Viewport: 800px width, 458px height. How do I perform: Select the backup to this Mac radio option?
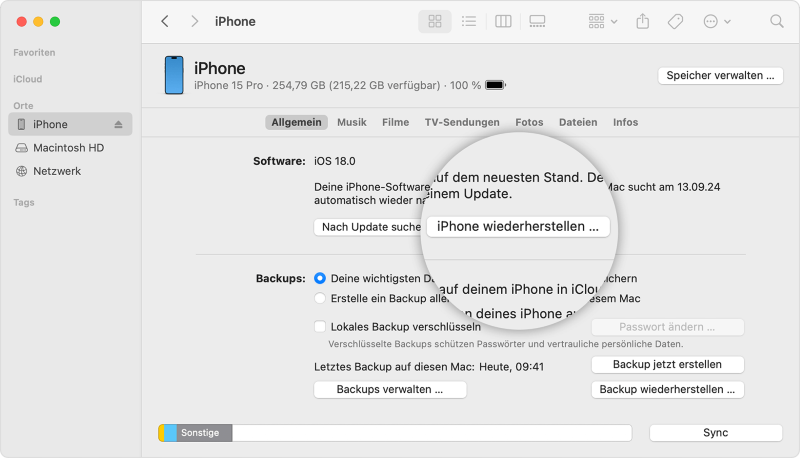click(320, 298)
